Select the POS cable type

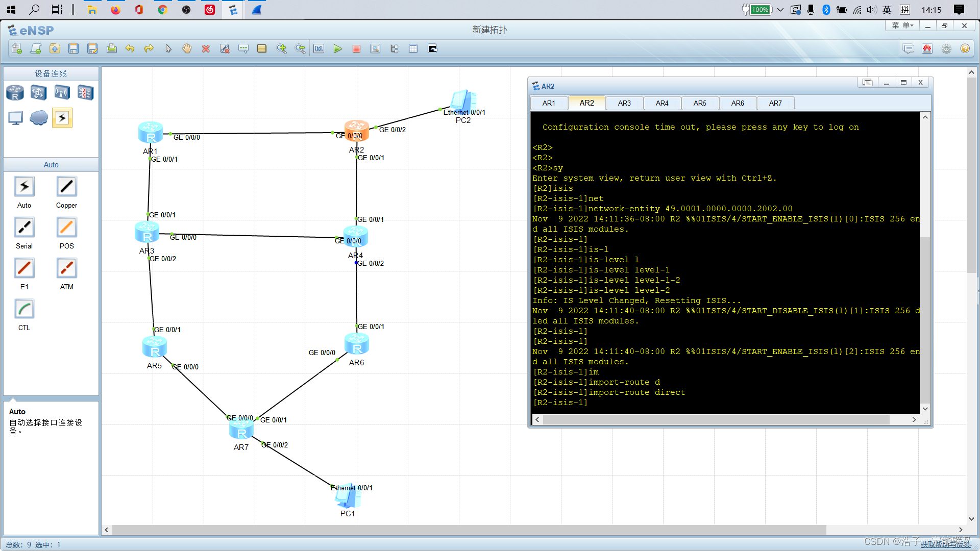[66, 228]
